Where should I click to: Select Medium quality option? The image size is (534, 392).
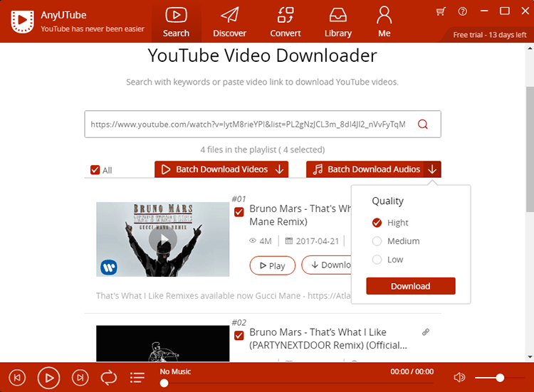point(377,241)
